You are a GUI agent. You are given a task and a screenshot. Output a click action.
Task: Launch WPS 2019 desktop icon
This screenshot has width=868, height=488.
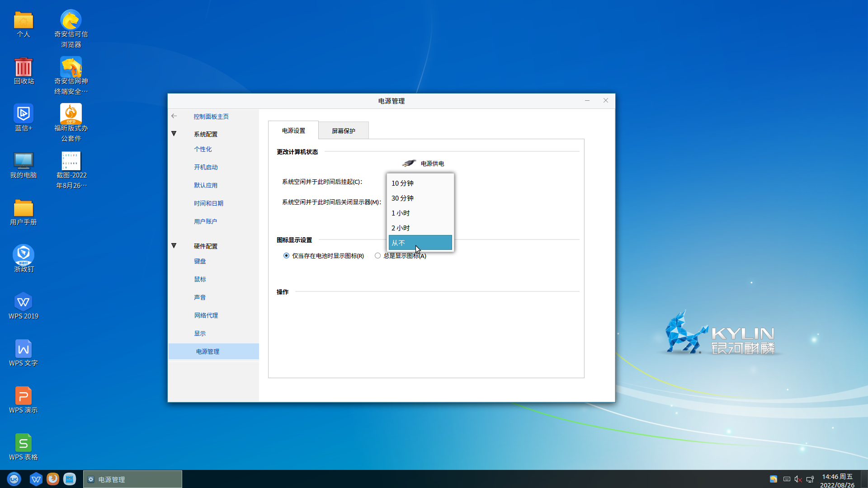pyautogui.click(x=24, y=302)
